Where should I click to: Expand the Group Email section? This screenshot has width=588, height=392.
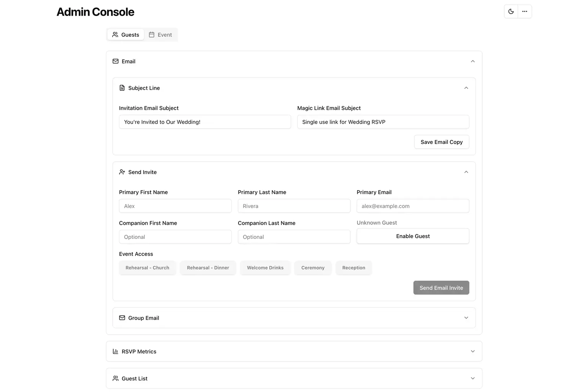[294, 318]
